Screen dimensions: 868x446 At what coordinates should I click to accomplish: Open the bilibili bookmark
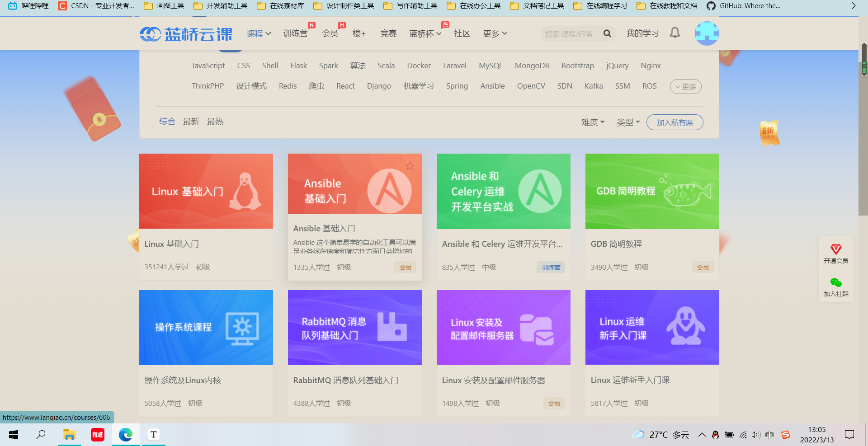(28, 6)
